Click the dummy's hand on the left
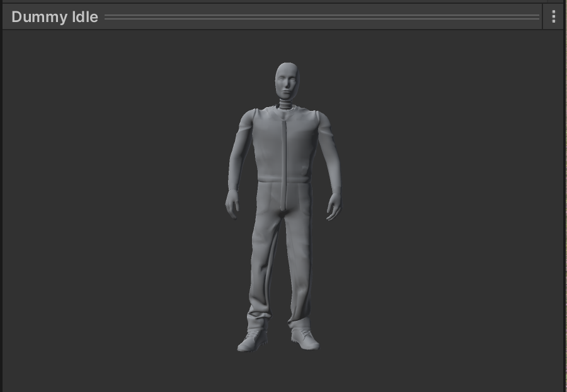 232,205
